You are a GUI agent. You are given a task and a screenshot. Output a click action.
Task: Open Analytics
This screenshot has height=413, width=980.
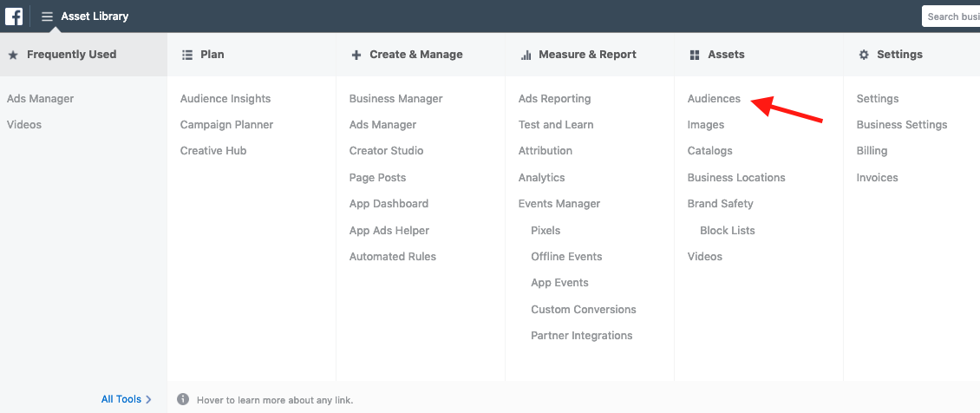(541, 178)
